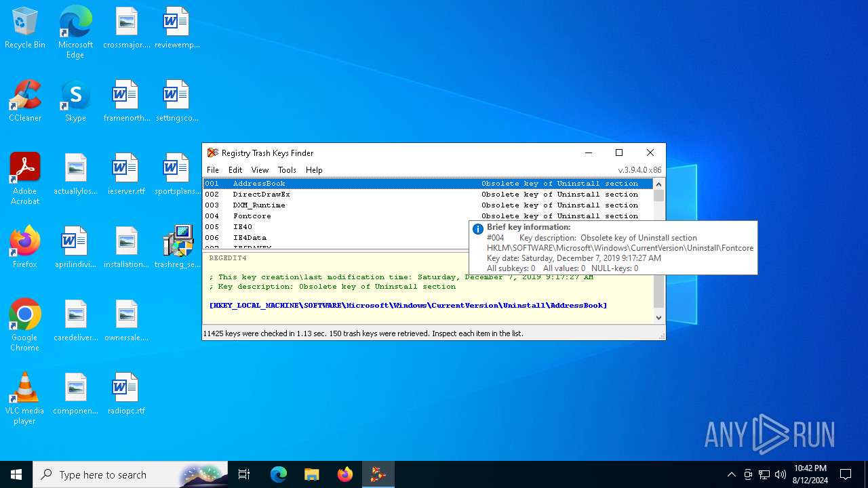
Task: Open the View menu
Action: tap(260, 170)
